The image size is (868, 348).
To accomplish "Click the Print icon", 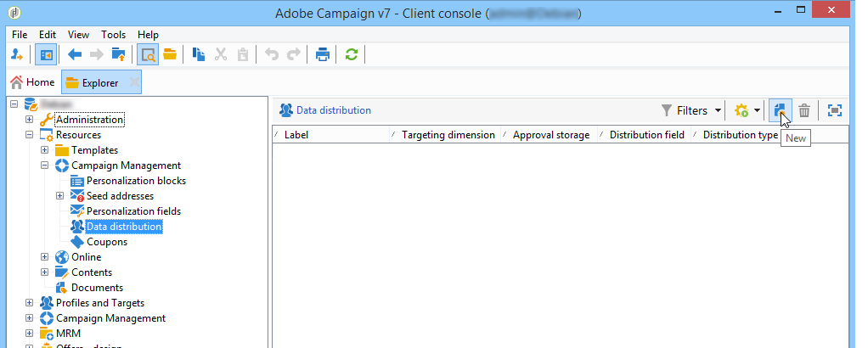I will [323, 55].
